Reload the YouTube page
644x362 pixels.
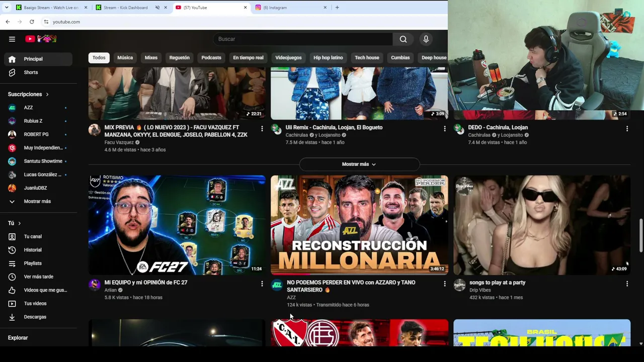(x=32, y=22)
